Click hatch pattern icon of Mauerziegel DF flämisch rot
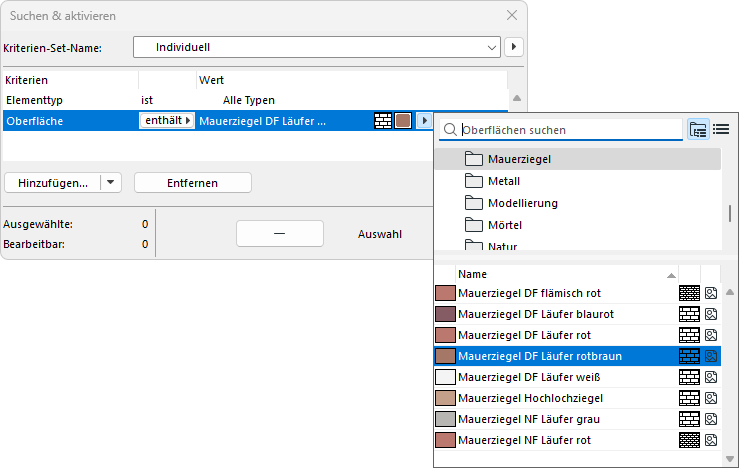Viewport: 739px width, 468px height. click(x=689, y=293)
